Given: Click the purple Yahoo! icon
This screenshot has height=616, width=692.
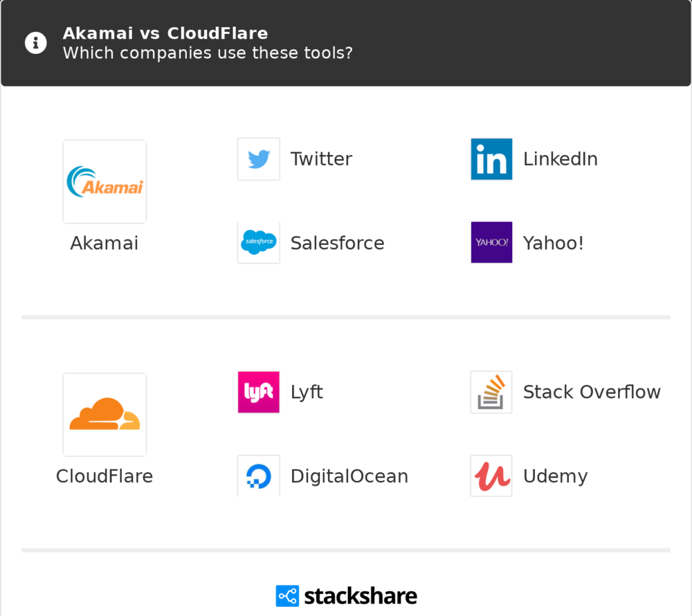Looking at the screenshot, I should click(x=491, y=243).
